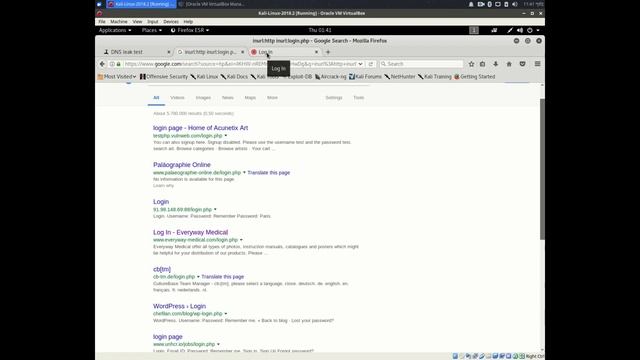This screenshot has height=360, width=640.
Task: Open login page - Home of Acunetix Art
Action: (x=200, y=128)
